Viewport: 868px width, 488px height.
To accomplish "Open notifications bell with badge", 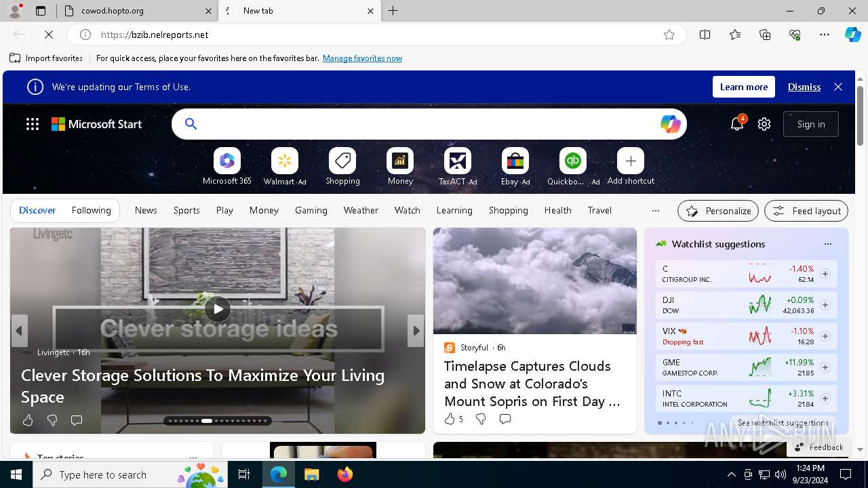I will point(737,124).
